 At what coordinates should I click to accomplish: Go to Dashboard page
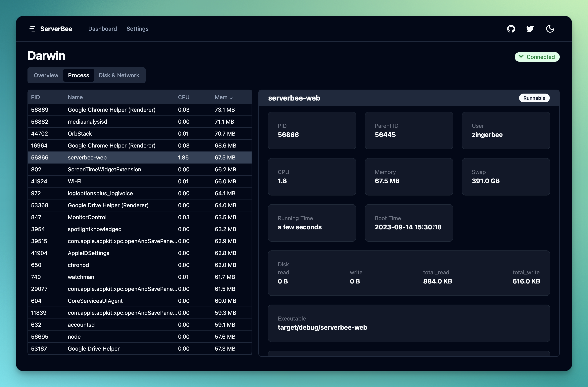point(102,29)
